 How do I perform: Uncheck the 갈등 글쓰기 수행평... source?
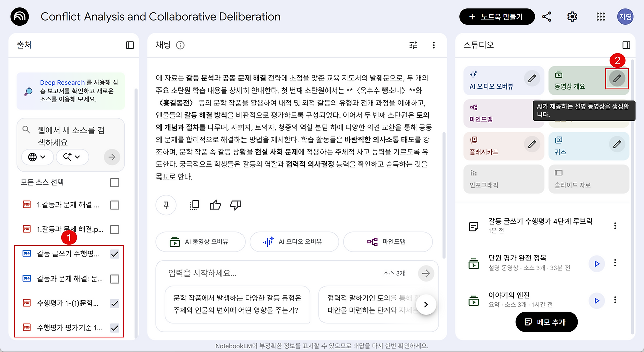pos(115,254)
